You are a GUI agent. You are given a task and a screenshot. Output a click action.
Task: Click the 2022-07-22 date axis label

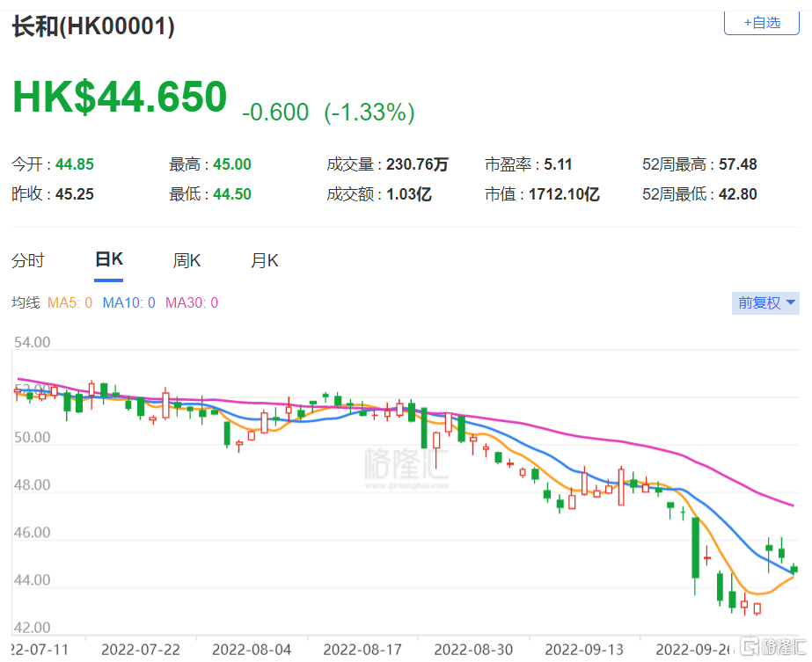(x=141, y=650)
